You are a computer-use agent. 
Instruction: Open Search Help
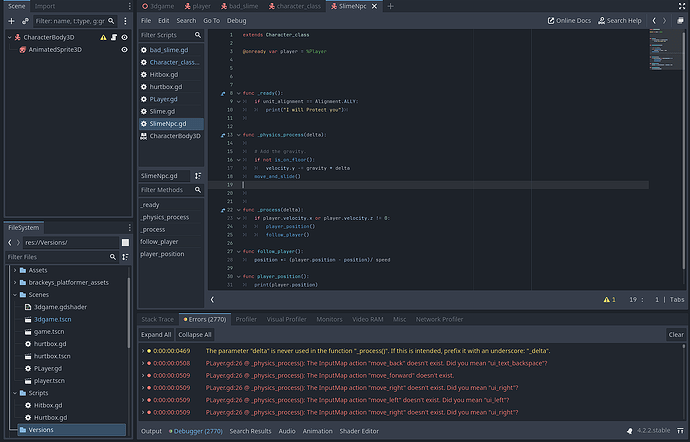pyautogui.click(x=619, y=21)
